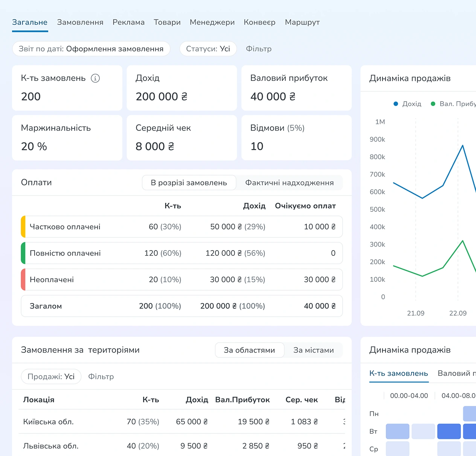This screenshot has height=456, width=476.
Task: Click the Відмови (5%) card
Action: [x=296, y=138]
